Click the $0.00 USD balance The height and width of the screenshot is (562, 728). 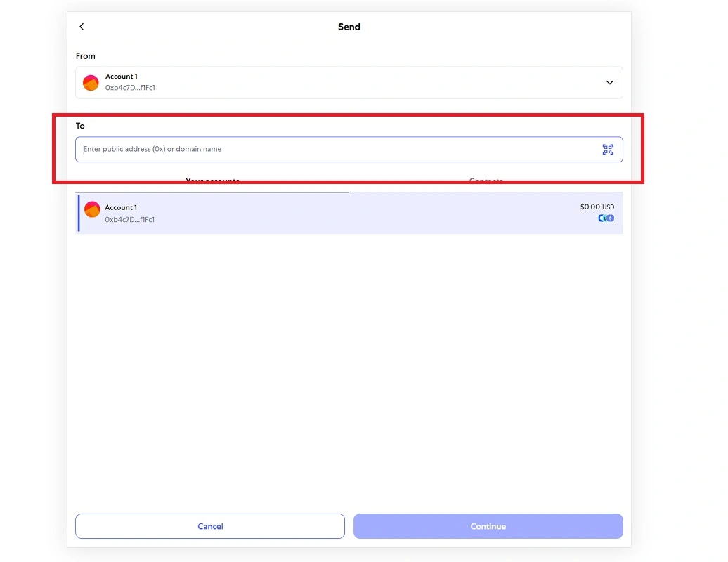pyautogui.click(x=597, y=207)
